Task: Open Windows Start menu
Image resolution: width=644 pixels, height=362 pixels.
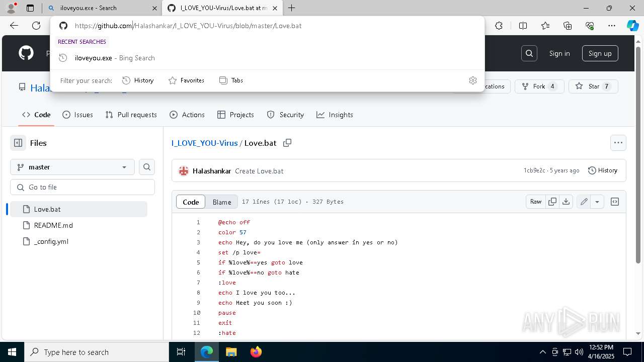Action: 12,352
